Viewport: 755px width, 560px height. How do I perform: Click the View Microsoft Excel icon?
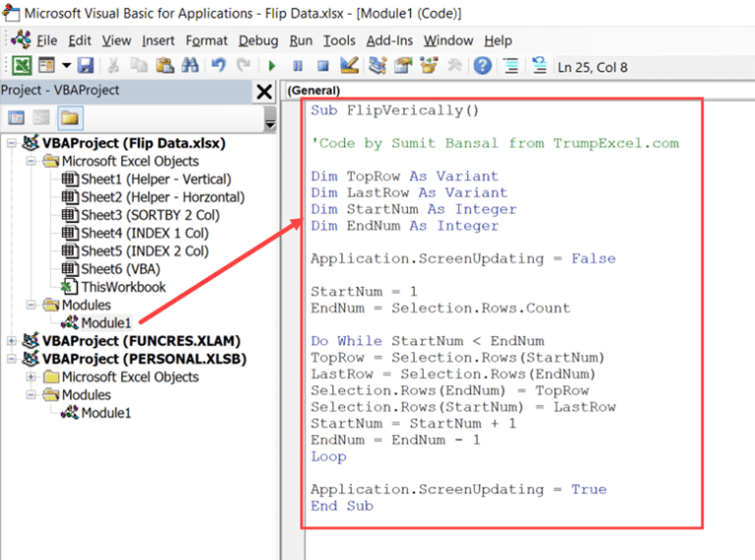pyautogui.click(x=21, y=66)
